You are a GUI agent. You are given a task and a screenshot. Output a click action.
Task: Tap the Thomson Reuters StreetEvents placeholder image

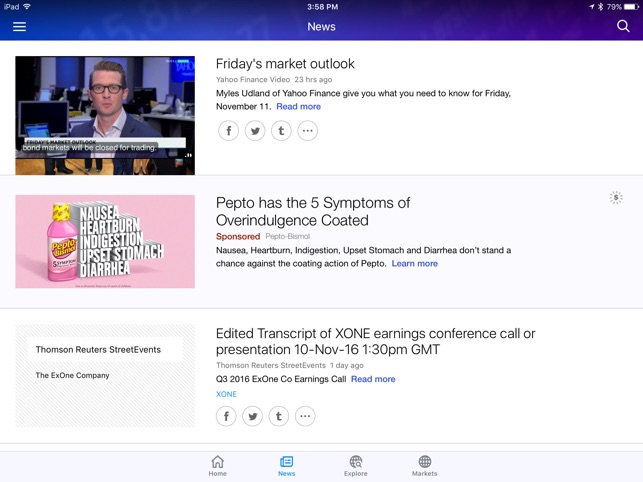pos(105,376)
